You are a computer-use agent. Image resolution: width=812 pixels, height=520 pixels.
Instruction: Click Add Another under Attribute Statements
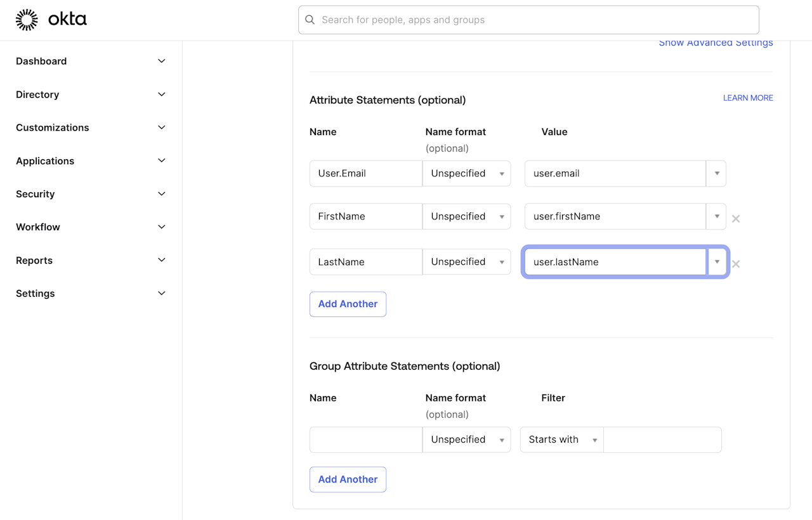[348, 304]
